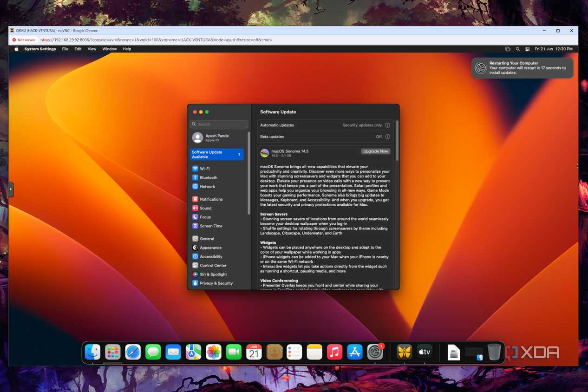The image size is (588, 392).
Task: Open the Edit menu
Action: click(x=78, y=49)
